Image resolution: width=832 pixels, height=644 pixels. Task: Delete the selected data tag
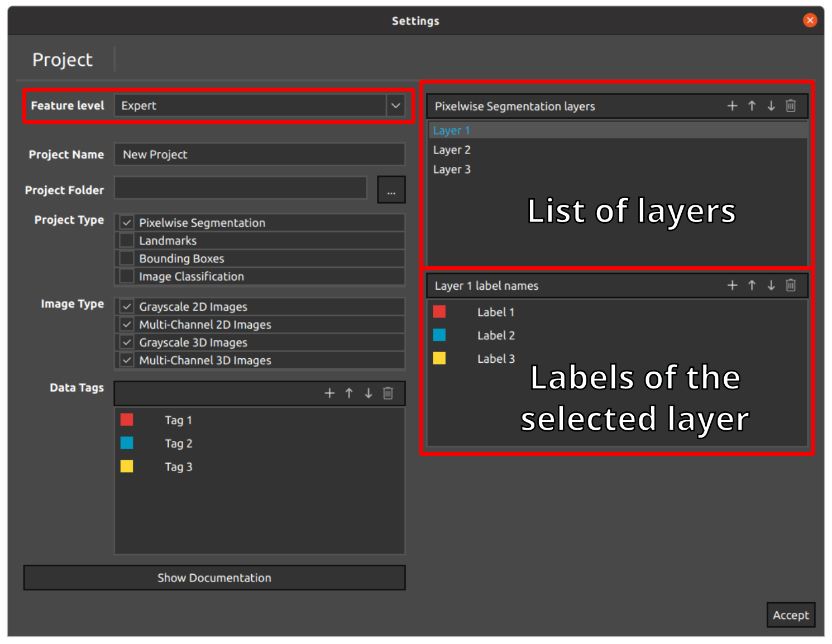[388, 393]
